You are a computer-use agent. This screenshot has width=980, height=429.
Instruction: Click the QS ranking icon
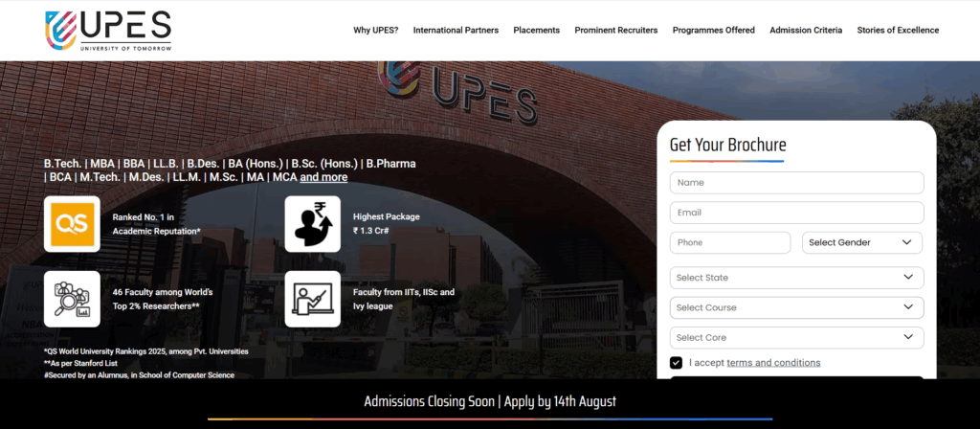72,223
